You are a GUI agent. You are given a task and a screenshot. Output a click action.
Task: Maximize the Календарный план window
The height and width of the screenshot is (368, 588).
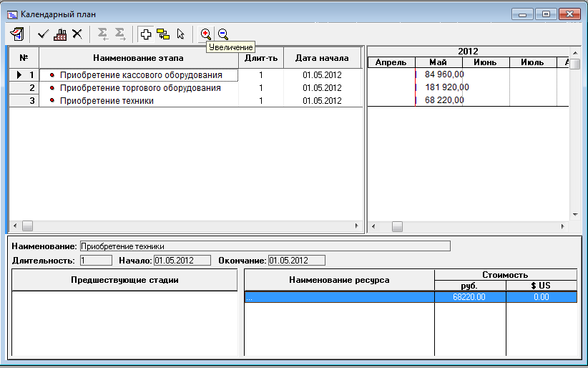pos(546,14)
